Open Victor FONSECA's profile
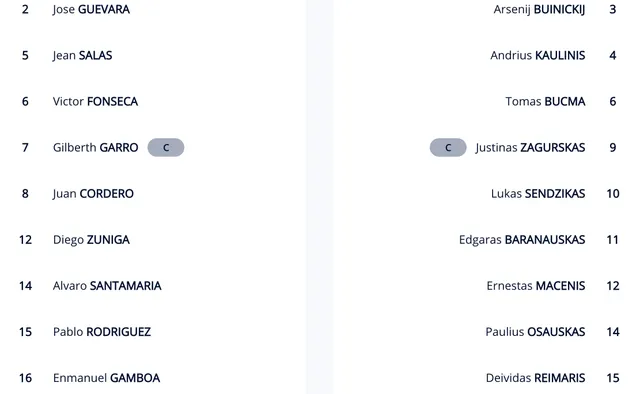Screen dimensions: 640x394 tap(95, 102)
